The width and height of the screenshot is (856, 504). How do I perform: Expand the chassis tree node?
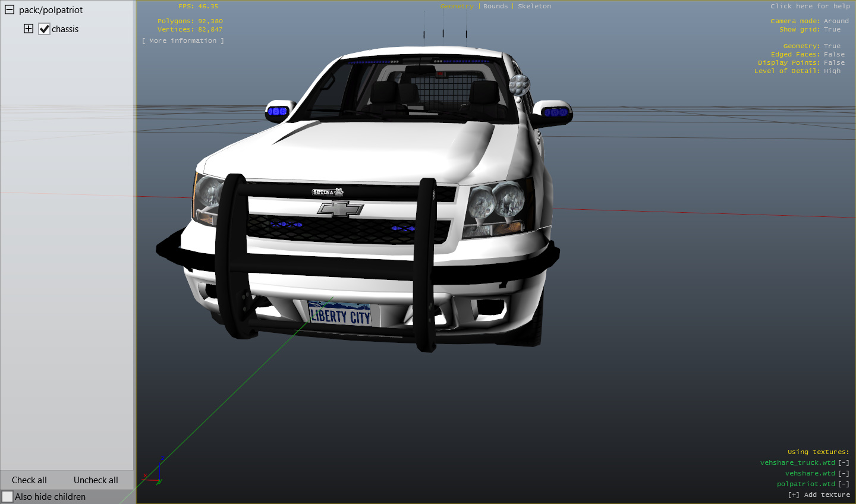[28, 29]
